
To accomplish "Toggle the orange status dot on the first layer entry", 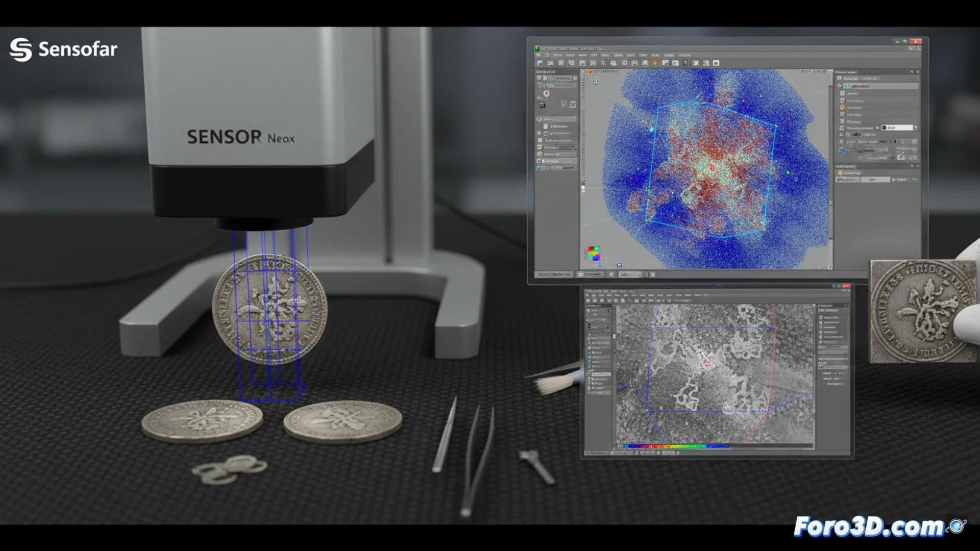I will pyautogui.click(x=840, y=86).
